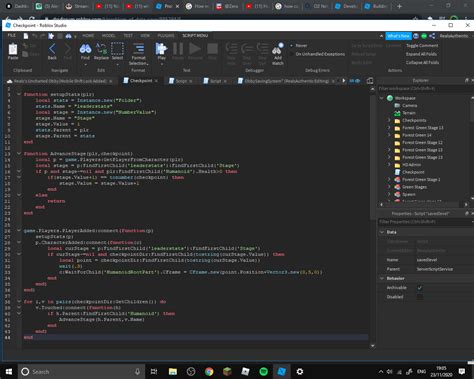Open Spotify from the taskbar
Viewport: 474px width, 379px height.
[x=263, y=371]
